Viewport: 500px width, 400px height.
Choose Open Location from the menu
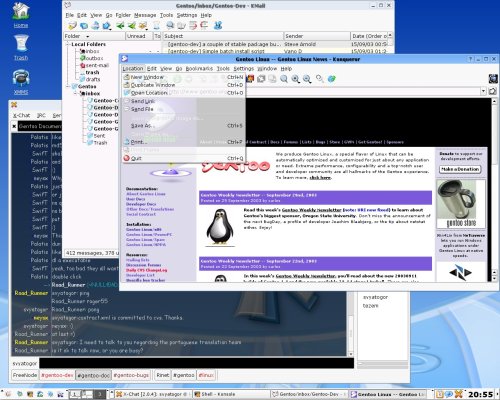184,93
